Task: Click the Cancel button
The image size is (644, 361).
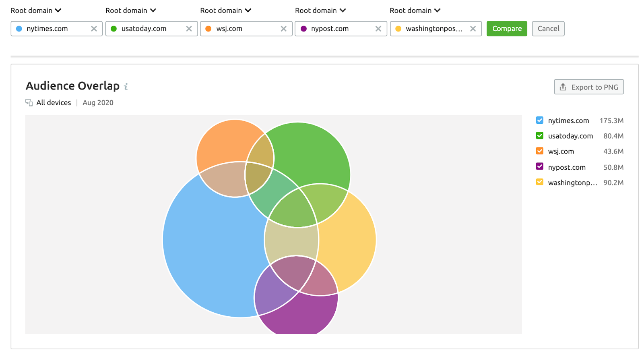Action: coord(548,29)
